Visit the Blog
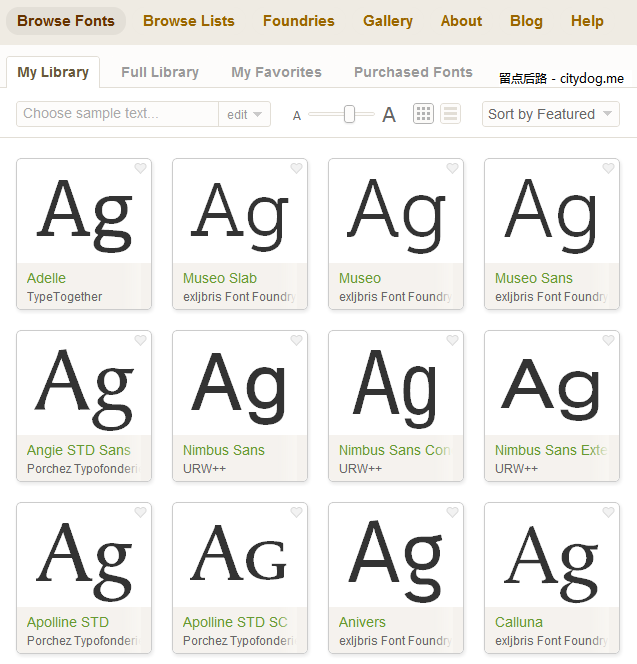The height and width of the screenshot is (664, 637). coord(526,21)
